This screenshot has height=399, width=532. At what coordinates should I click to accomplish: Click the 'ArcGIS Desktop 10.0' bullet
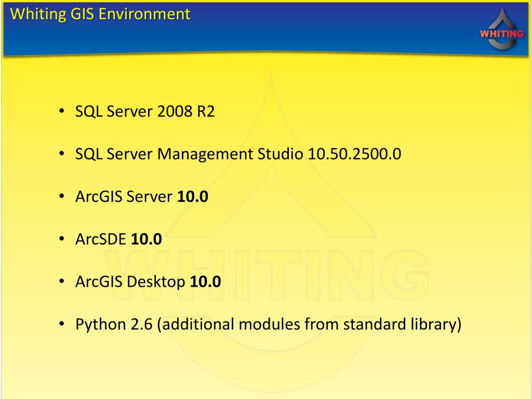click(148, 282)
